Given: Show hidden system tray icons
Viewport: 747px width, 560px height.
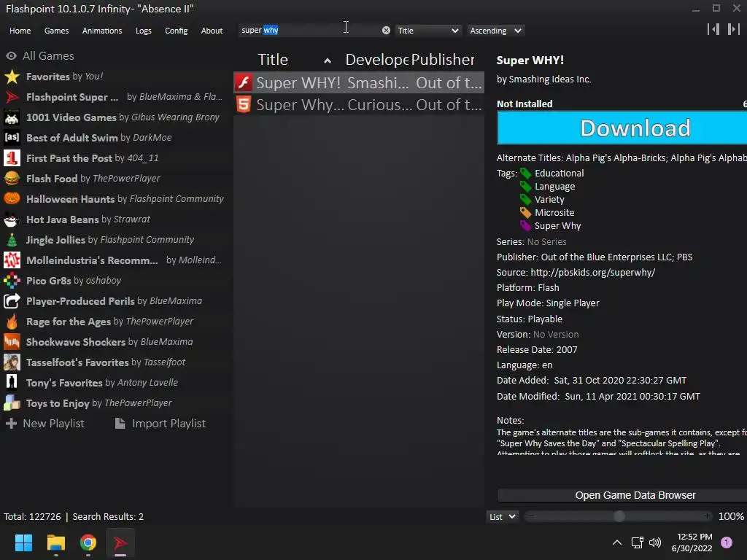Looking at the screenshot, I should (x=617, y=542).
